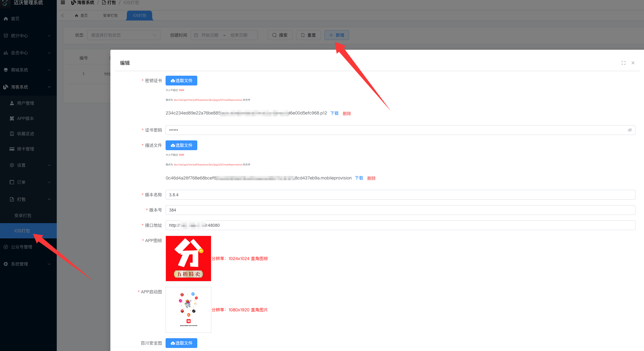The width and height of the screenshot is (644, 351).
Task: Open 收藏足迹 sidebar item
Action: click(x=25, y=134)
